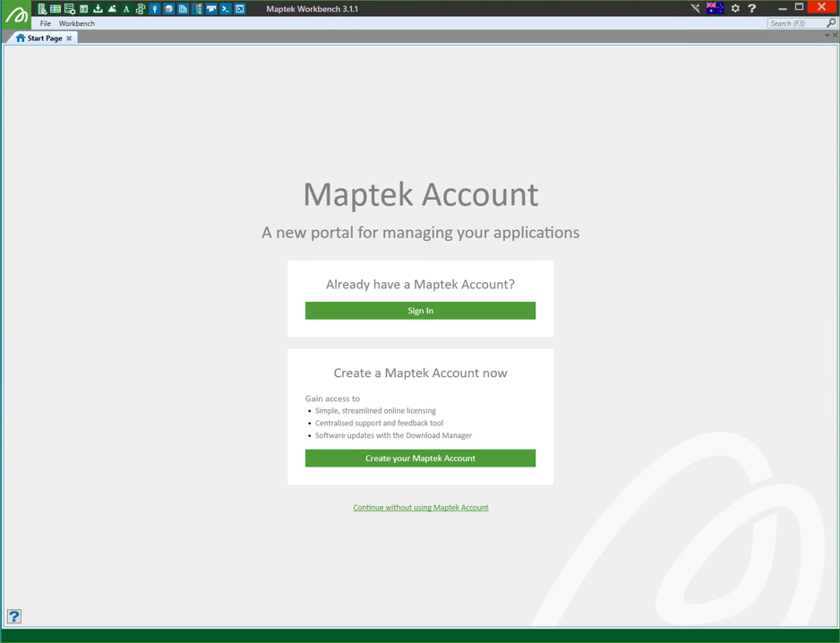Open the File menu
840x643 pixels.
tap(45, 23)
